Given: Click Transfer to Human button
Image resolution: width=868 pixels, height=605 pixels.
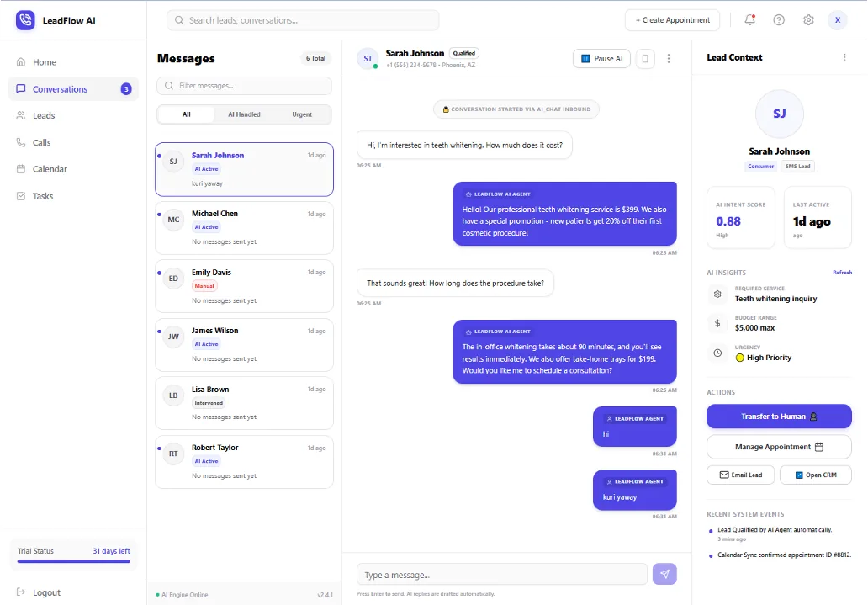Looking at the screenshot, I should coord(779,416).
